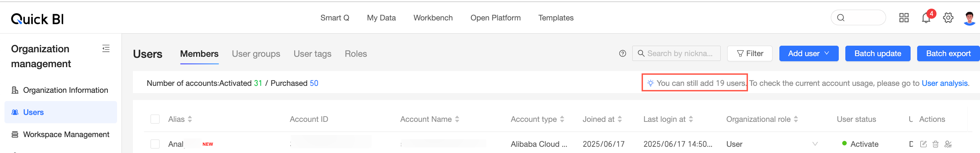Follow the User analysis link

[944, 83]
